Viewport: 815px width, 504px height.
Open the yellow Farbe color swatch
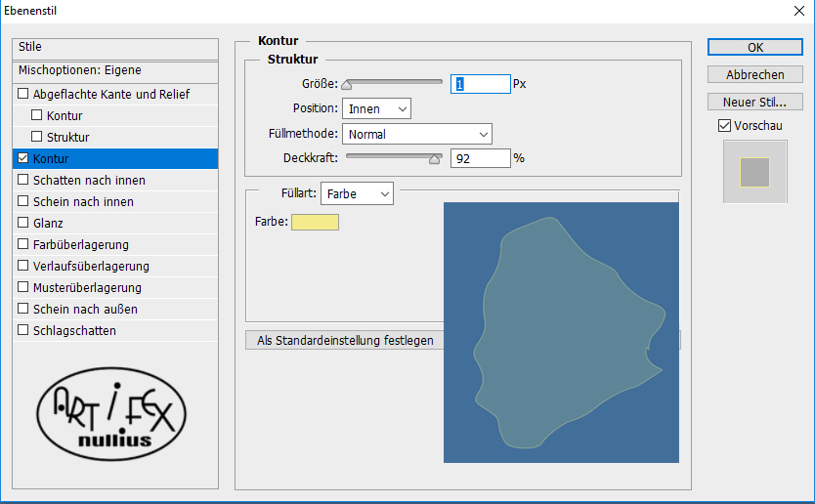[x=315, y=222]
